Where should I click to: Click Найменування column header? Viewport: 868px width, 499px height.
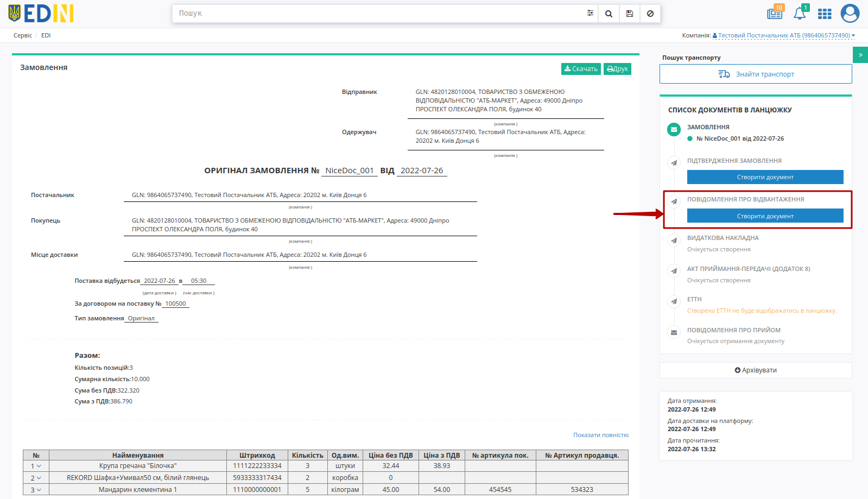tap(138, 456)
